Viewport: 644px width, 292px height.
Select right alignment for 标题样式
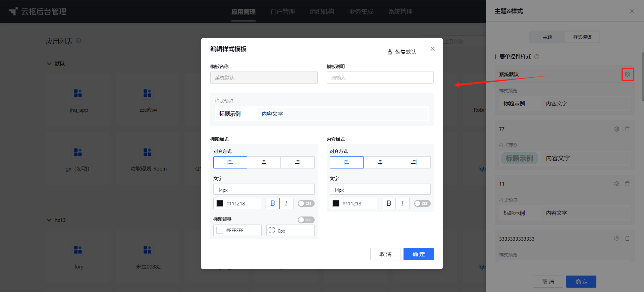298,162
